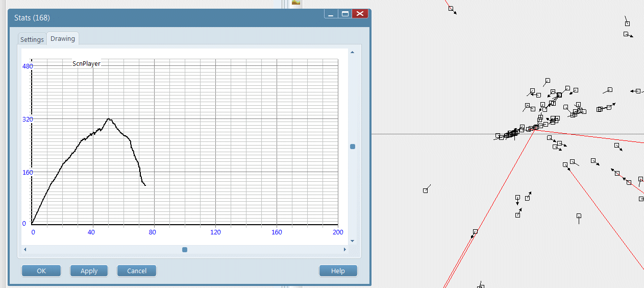Click the peak of the ScnPlayer curve
The width and height of the screenshot is (644, 288).
point(108,119)
